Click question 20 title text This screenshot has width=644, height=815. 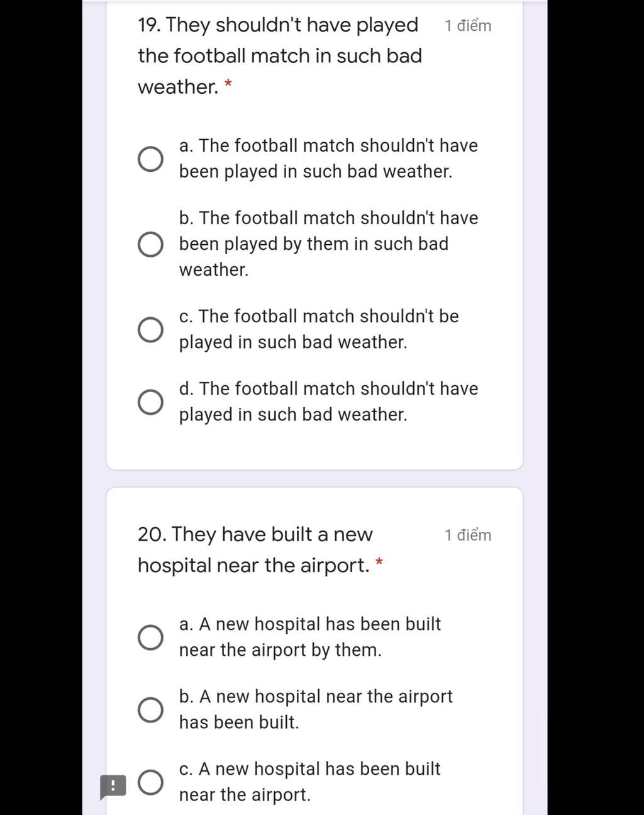pos(255,549)
